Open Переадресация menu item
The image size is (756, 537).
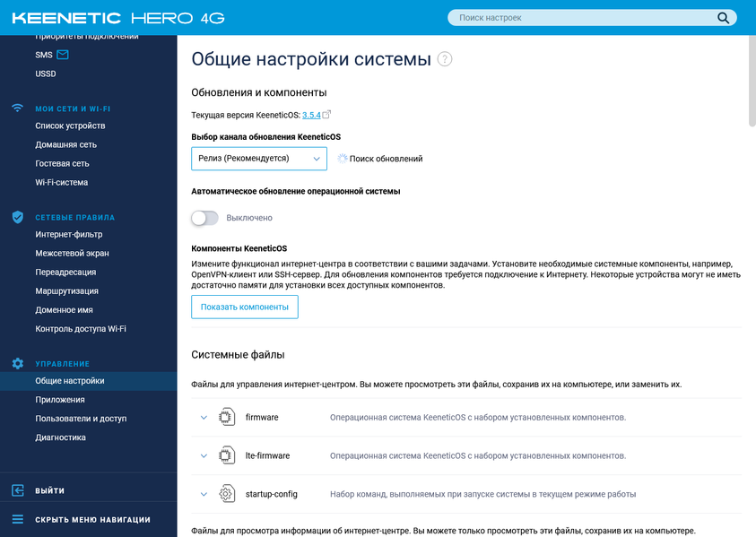pyautogui.click(x=65, y=272)
